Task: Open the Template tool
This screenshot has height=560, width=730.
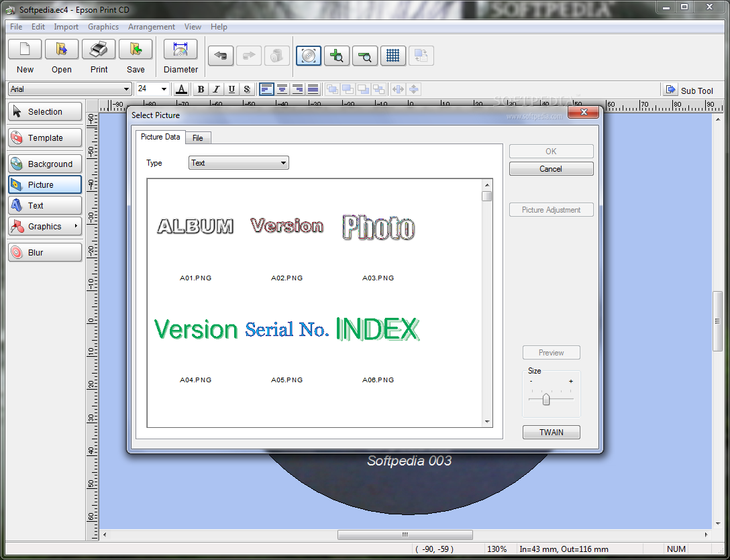Action: tap(45, 137)
